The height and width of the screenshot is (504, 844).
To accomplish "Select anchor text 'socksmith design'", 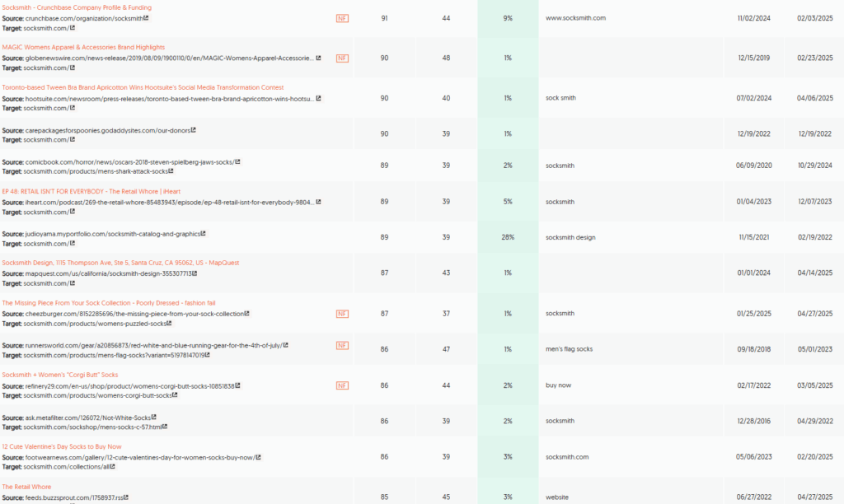I will point(570,237).
